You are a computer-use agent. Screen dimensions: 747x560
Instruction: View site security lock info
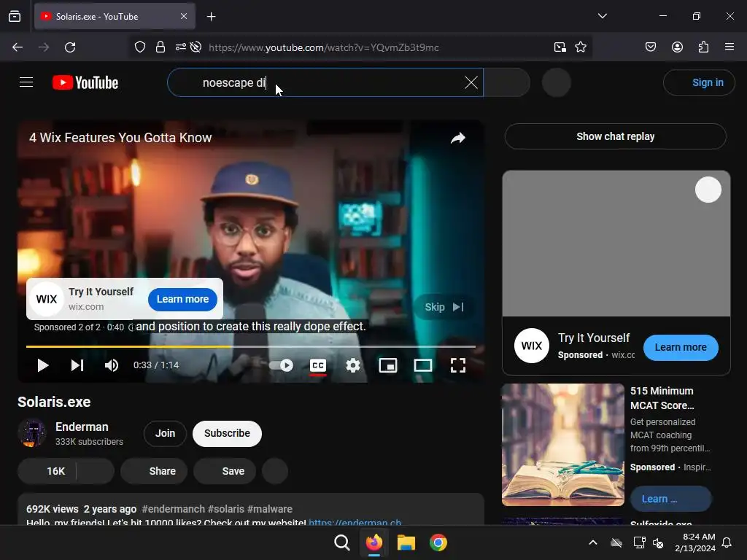pos(160,47)
